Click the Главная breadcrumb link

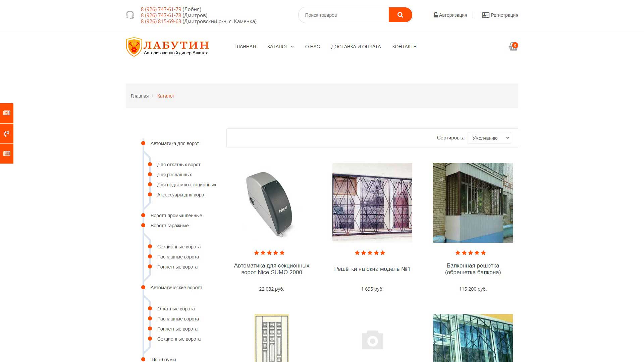(140, 96)
